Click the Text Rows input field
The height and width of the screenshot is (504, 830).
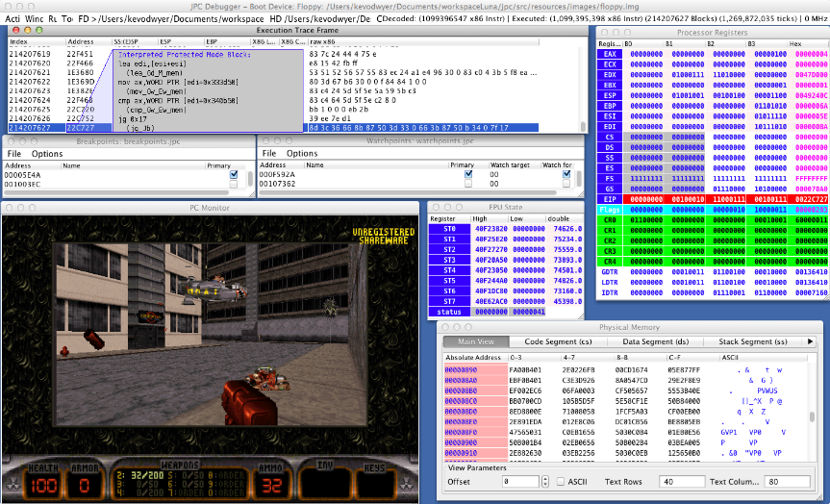click(x=682, y=481)
